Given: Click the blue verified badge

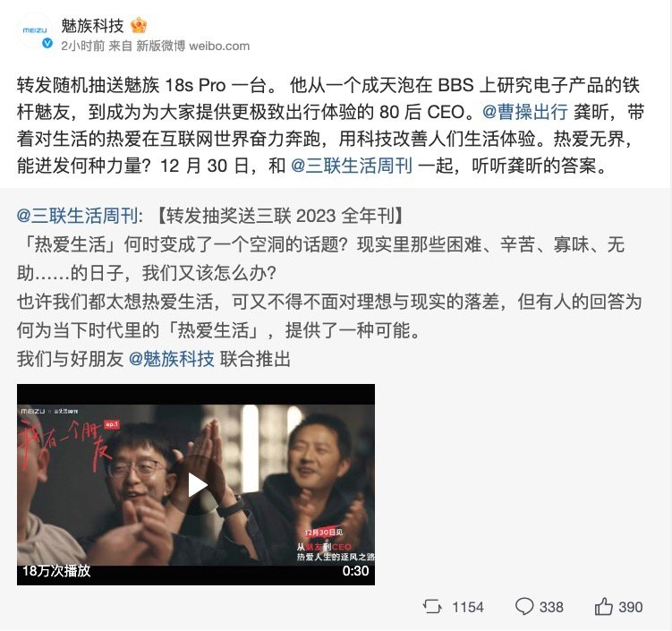Looking at the screenshot, I should tap(47, 43).
